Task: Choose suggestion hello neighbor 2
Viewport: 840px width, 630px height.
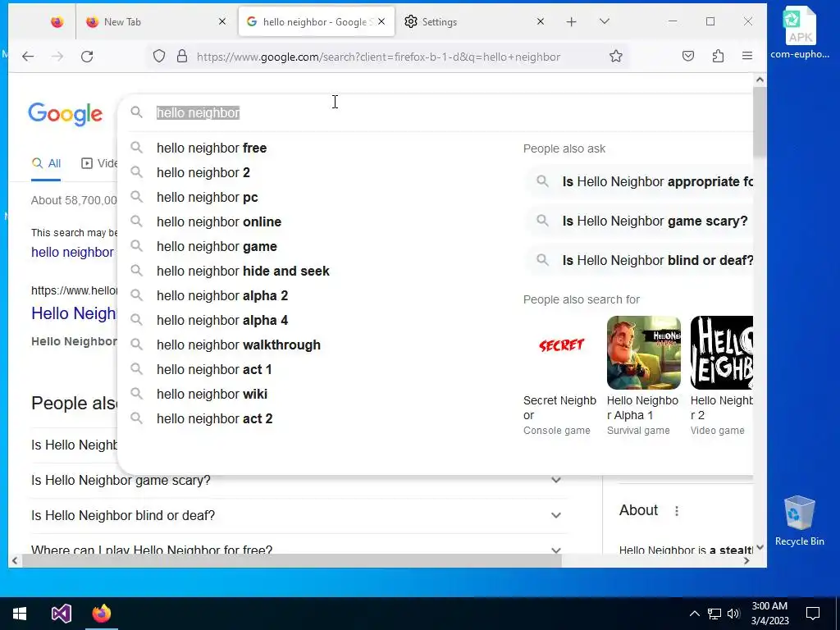Action: tap(203, 172)
